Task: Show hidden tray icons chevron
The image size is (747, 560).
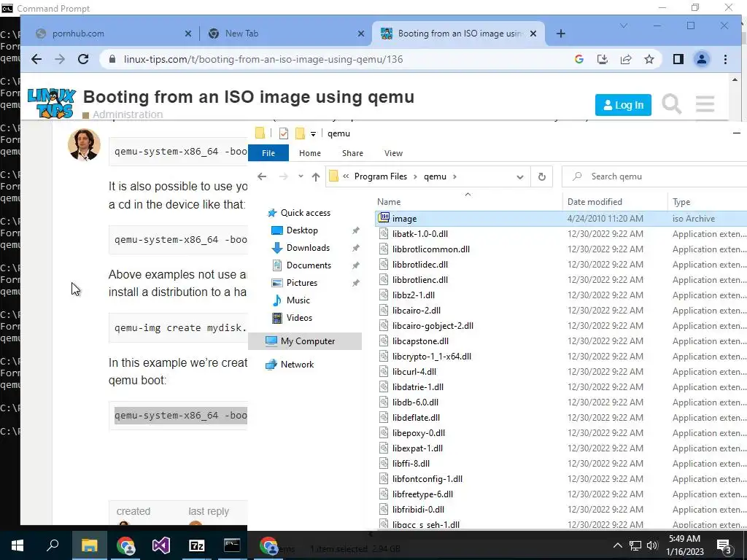Action: [x=617, y=545]
